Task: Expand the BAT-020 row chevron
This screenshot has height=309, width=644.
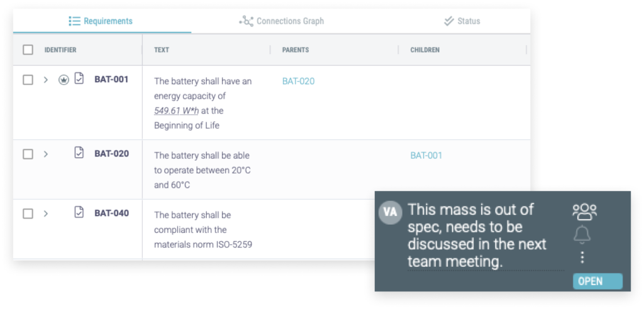Action: click(x=46, y=154)
